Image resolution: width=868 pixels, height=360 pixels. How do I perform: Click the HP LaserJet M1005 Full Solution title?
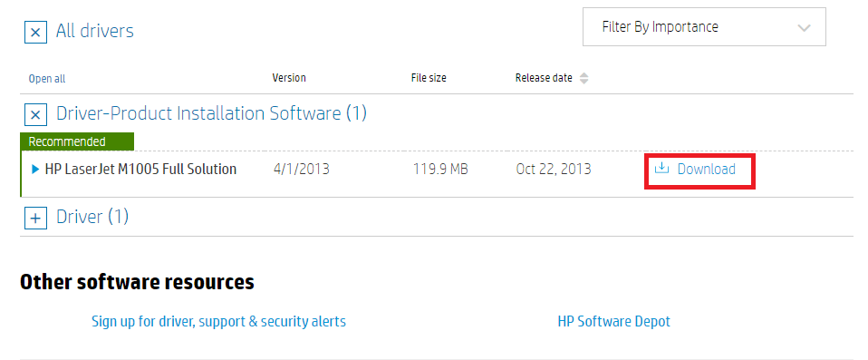140,169
